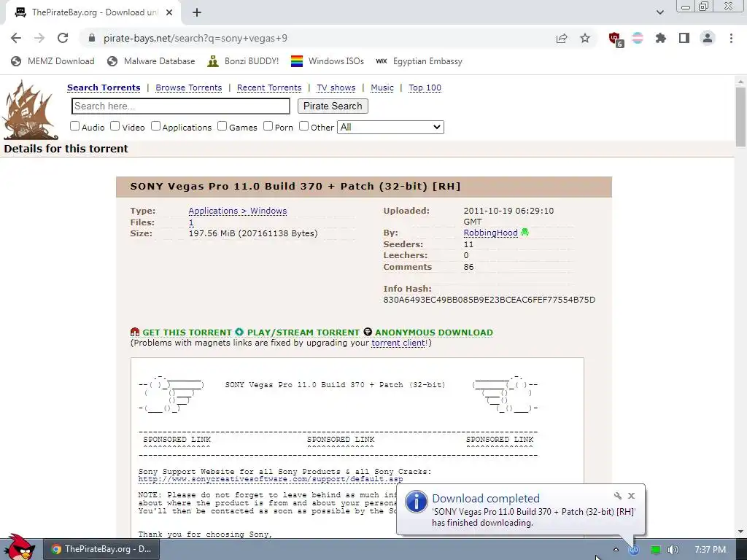Check the Video checkbox
The width and height of the screenshot is (747, 560).
pos(115,126)
